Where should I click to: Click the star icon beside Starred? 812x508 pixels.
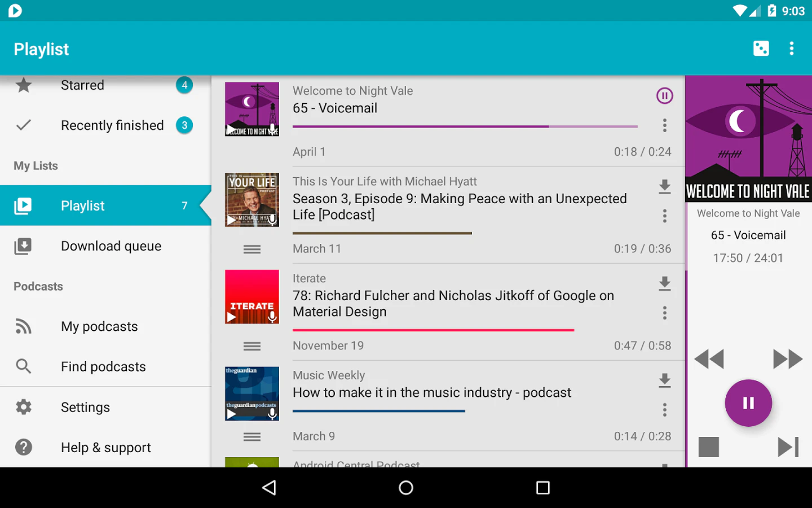[x=24, y=85]
